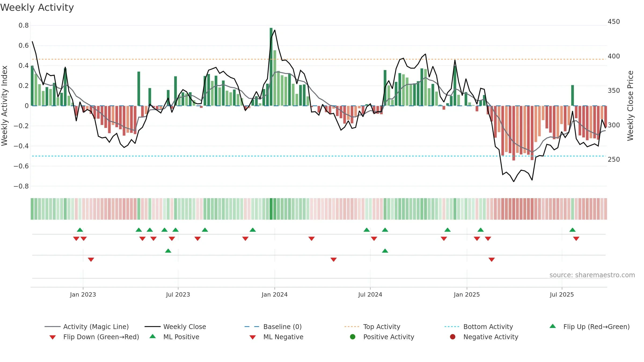
Task: Click the ML Negative marker between Jan and Jul 2024
Action: pyautogui.click(x=334, y=259)
